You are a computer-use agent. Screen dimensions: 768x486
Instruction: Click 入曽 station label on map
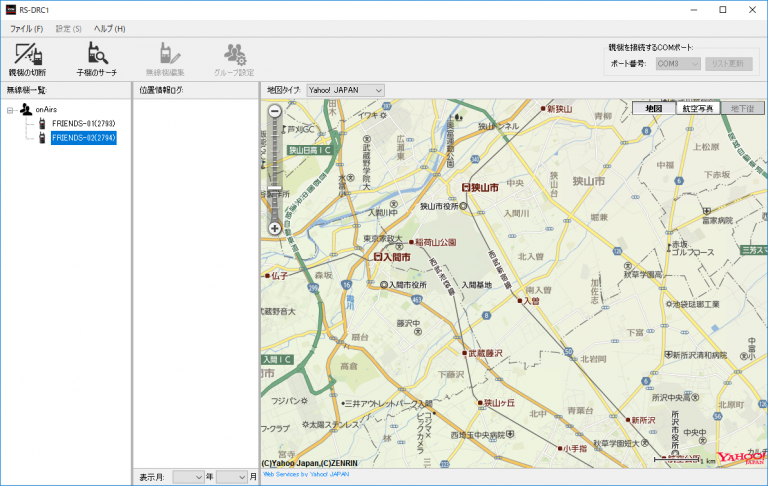point(531,301)
